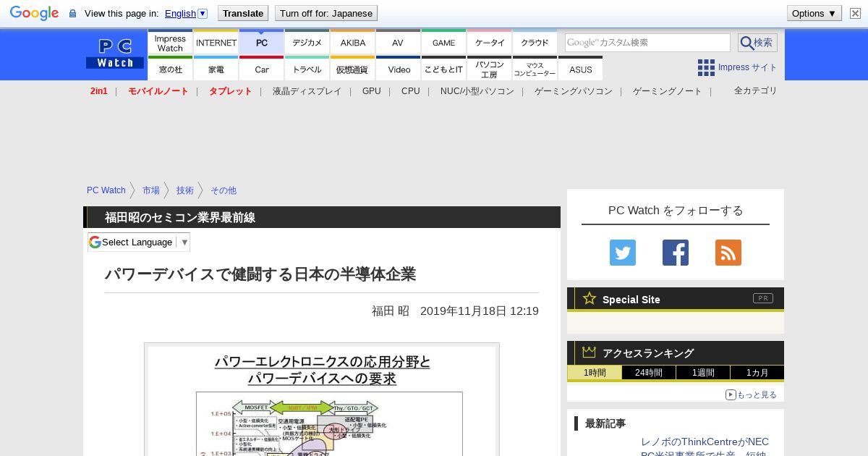Screen dimensions: 868x456
Task: Open the AKIBA tab
Action: tap(353, 42)
